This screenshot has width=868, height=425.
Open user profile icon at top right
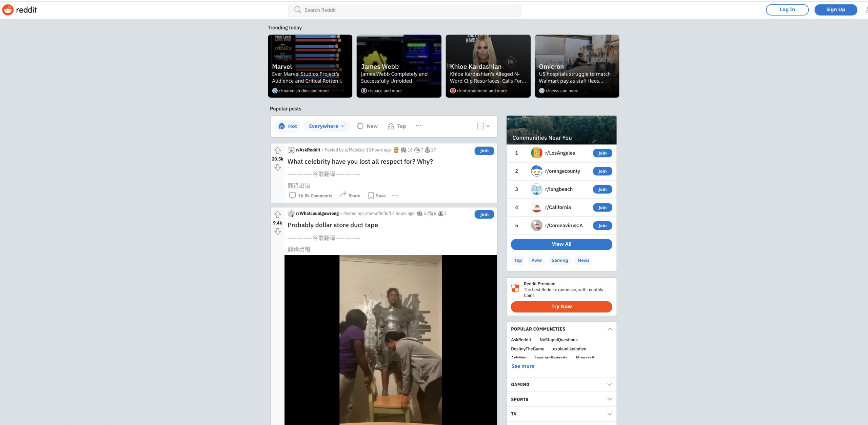click(x=866, y=10)
